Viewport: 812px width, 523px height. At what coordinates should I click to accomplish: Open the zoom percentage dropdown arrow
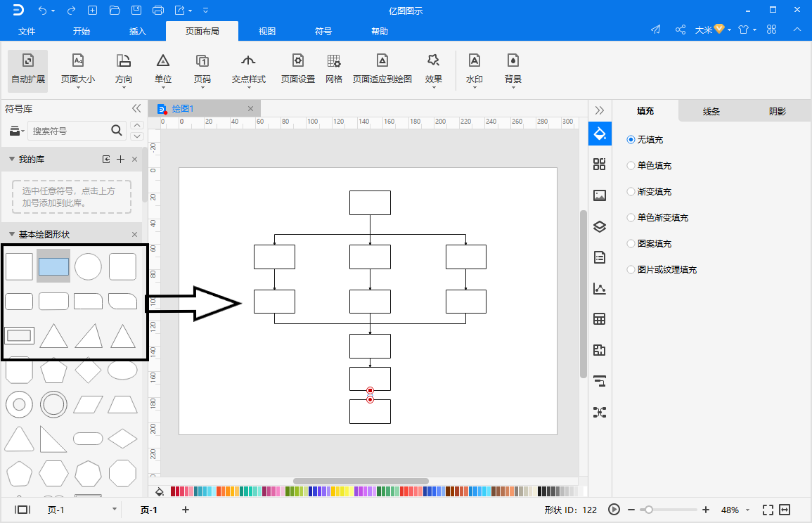click(x=748, y=510)
